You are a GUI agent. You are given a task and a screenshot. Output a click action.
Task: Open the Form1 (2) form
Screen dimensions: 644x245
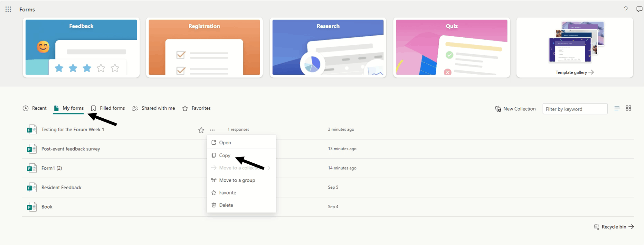pos(52,168)
